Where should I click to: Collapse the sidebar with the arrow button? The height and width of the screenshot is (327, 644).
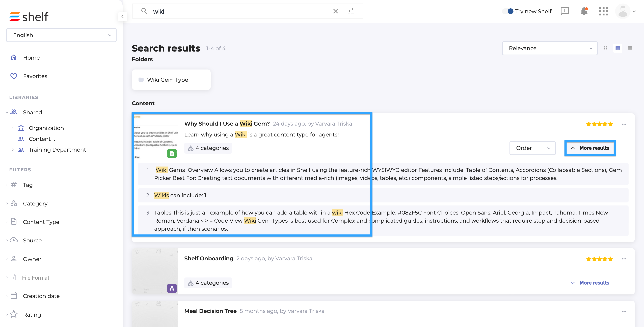122,16
